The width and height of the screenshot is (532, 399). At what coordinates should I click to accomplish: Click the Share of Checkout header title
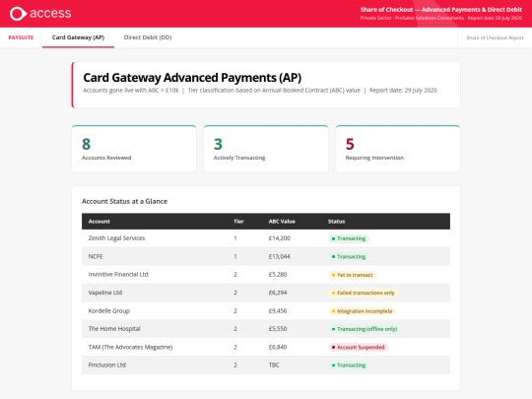coord(441,10)
